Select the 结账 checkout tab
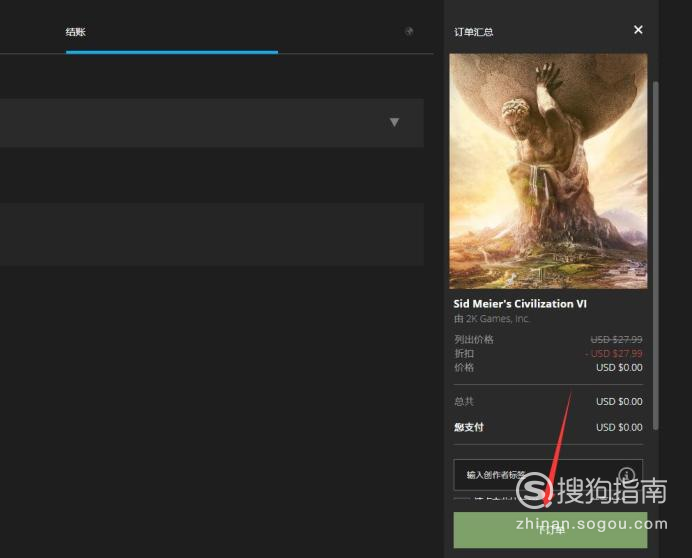This screenshot has width=692, height=558. coord(76,32)
